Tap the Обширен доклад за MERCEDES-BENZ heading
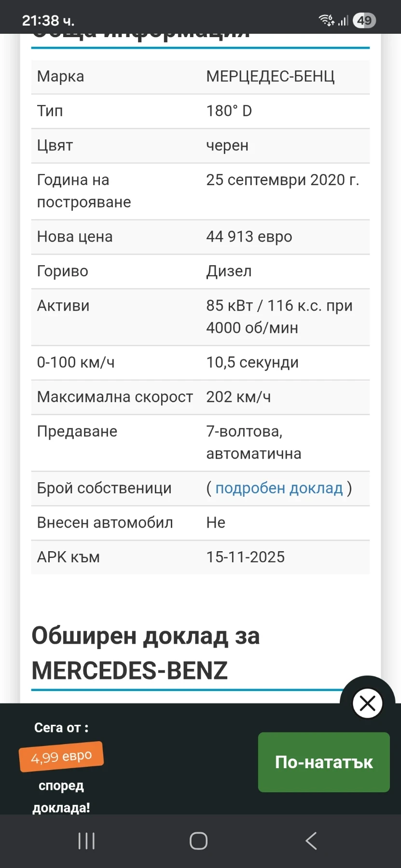 tap(146, 653)
